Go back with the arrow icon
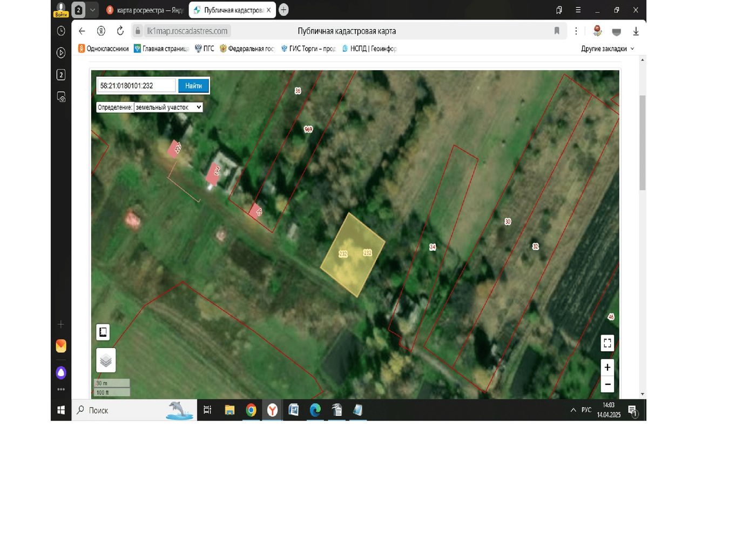 (82, 31)
